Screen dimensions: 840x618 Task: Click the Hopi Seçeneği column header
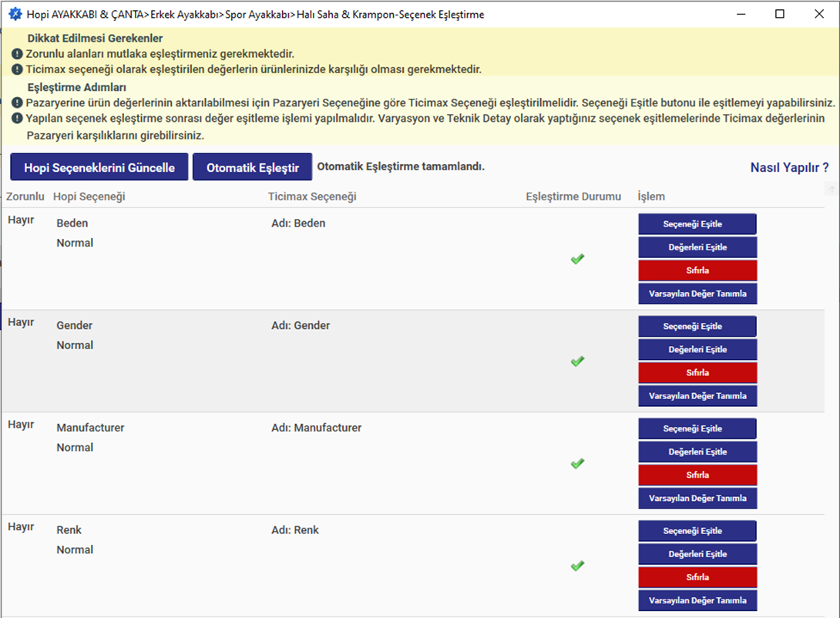pos(89,196)
